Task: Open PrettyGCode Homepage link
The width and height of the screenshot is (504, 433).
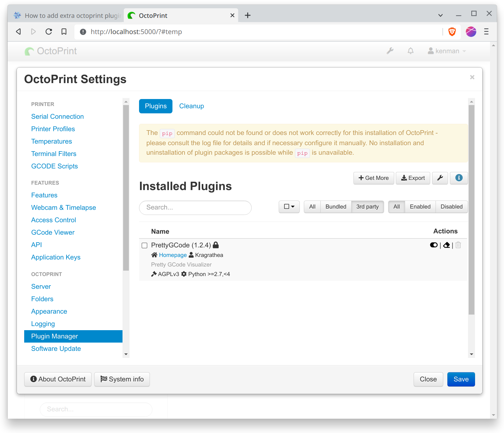Action: point(173,255)
